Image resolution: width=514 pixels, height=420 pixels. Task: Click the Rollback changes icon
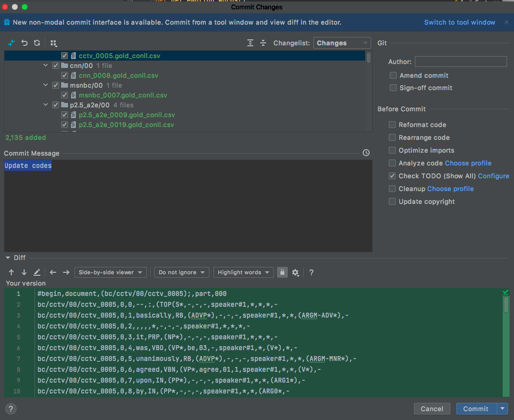(x=24, y=43)
